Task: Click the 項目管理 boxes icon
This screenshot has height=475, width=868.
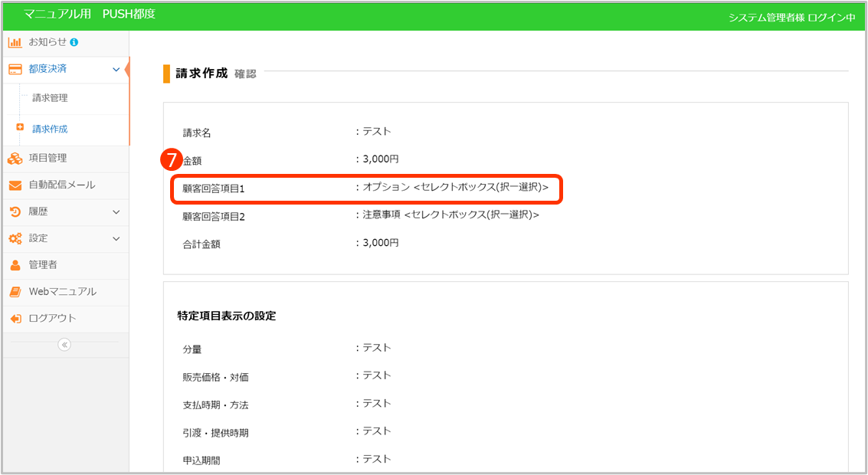Action: [15, 159]
